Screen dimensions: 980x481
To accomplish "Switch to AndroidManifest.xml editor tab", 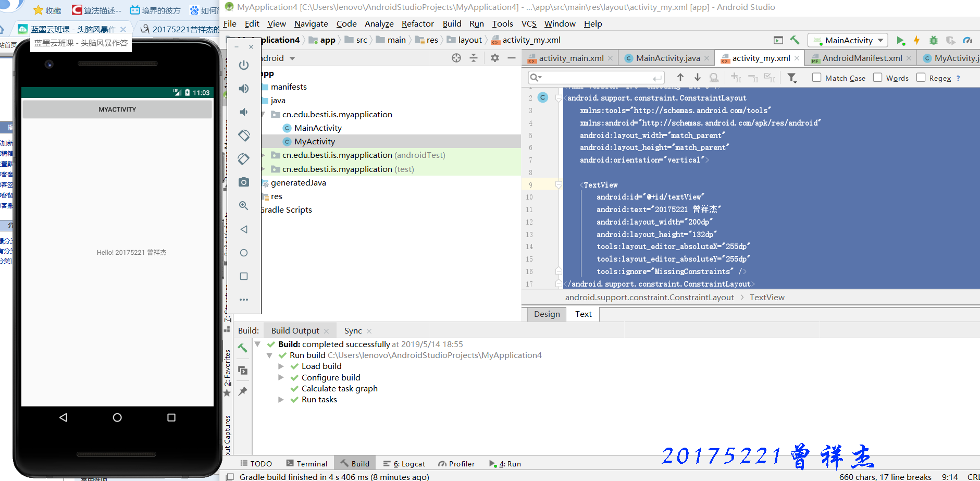I will tap(862, 58).
